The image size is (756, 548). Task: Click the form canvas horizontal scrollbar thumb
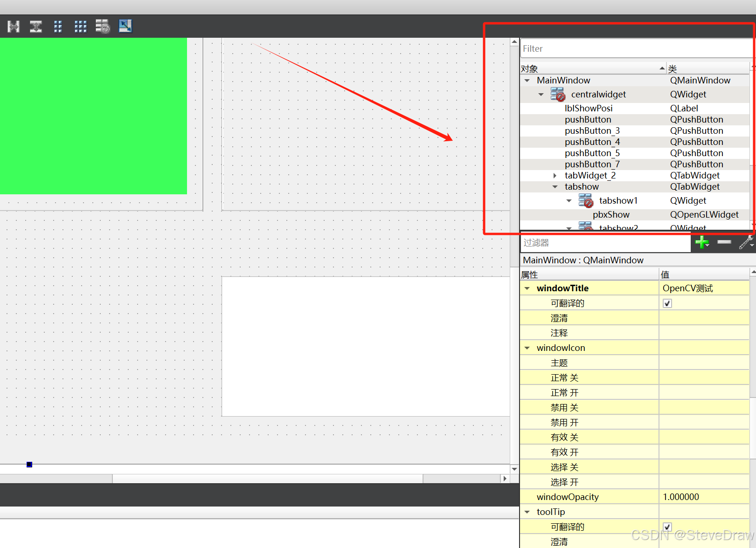tap(268, 479)
